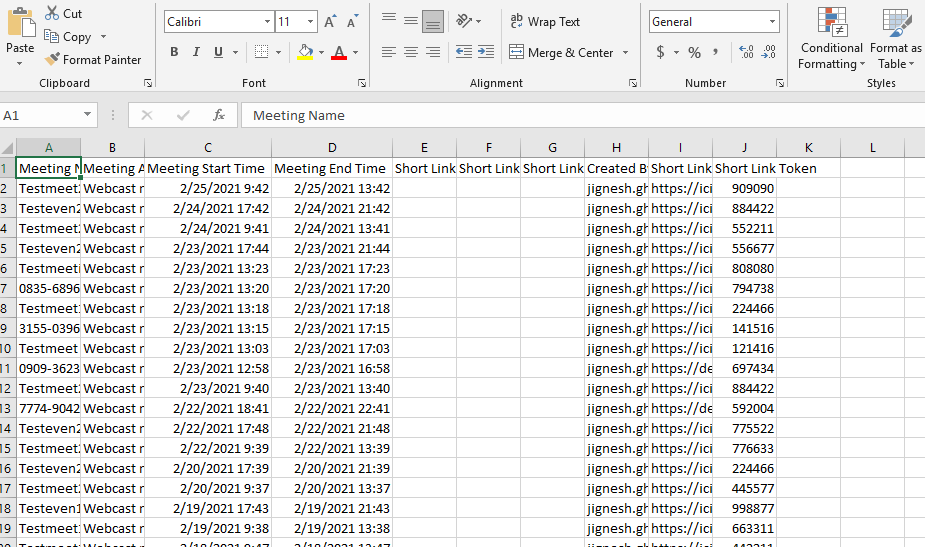Click cell 0835-6896 in column A
The image size is (925, 547).
click(x=48, y=289)
